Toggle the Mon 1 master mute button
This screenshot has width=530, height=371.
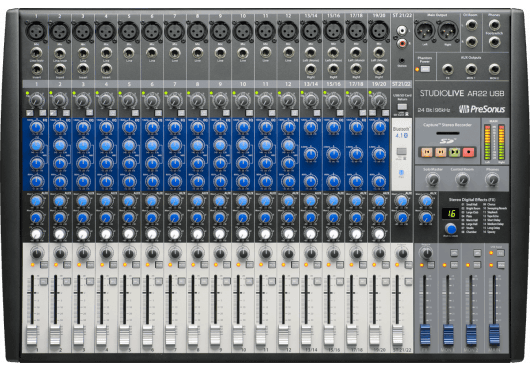454,265
